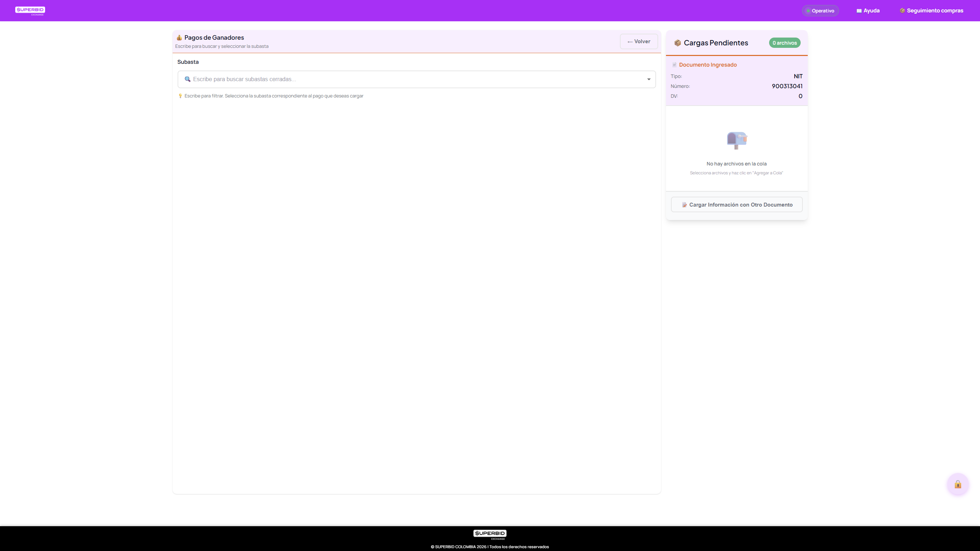Click the NIT number 900313041
The height and width of the screenshot is (551, 980).
point(787,86)
